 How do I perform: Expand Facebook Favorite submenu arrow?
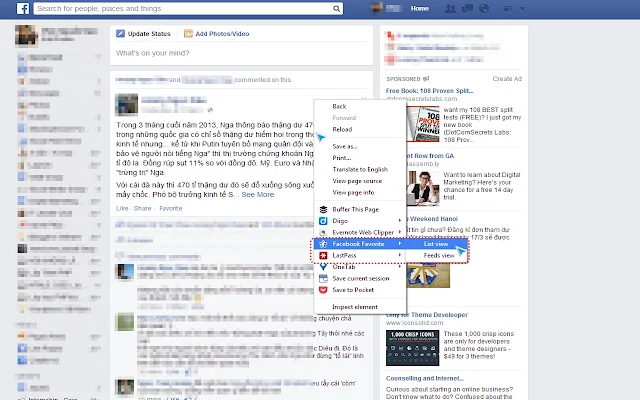(400, 244)
